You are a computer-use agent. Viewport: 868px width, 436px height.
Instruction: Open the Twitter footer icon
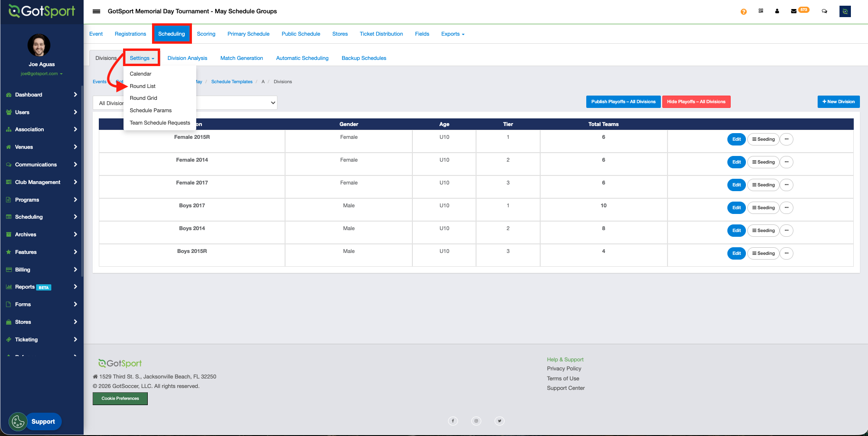coord(499,421)
